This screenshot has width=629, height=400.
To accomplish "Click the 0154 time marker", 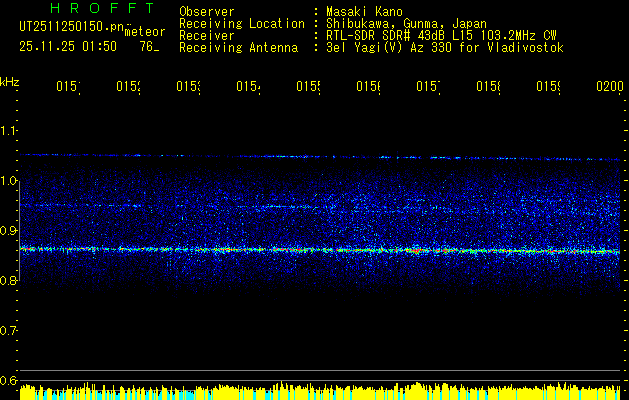I will click(x=248, y=87).
